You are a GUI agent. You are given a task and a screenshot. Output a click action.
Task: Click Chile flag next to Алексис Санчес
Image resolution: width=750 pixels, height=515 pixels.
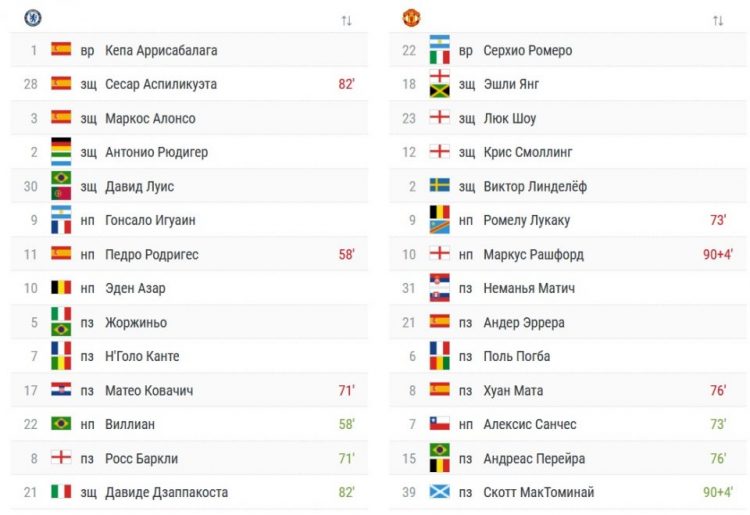click(x=439, y=424)
